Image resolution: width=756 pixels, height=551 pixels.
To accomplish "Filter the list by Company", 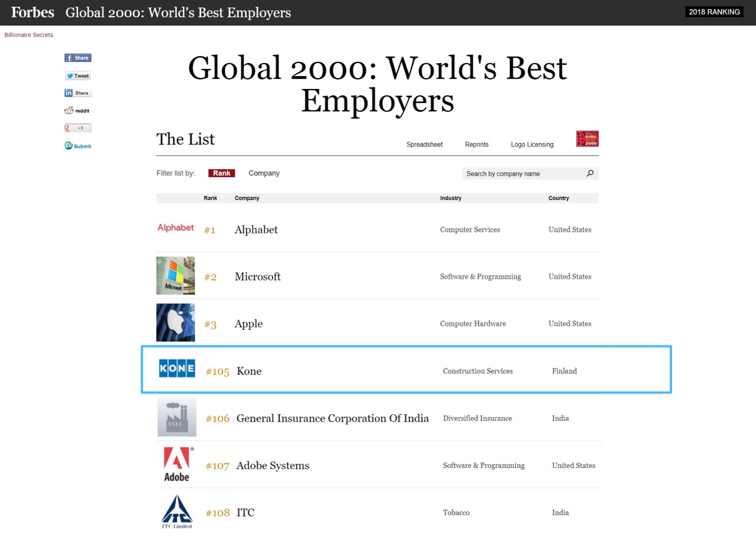I will click(x=264, y=173).
